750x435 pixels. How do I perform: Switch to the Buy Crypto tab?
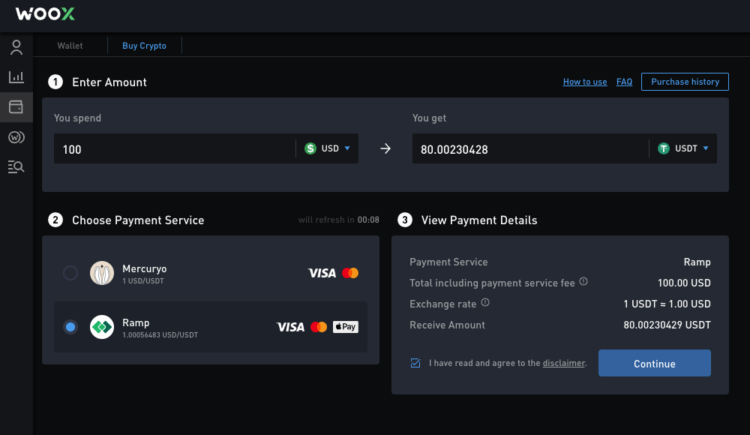[144, 46]
